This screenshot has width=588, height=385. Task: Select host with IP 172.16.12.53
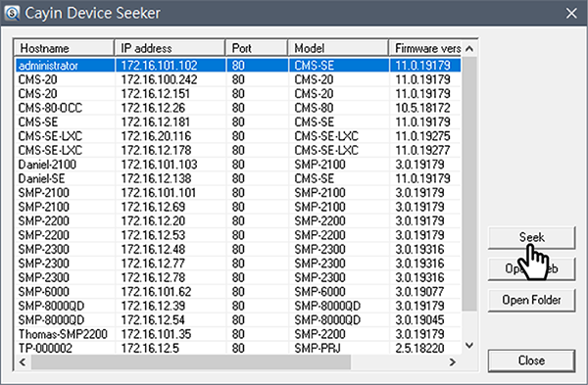[238, 235]
